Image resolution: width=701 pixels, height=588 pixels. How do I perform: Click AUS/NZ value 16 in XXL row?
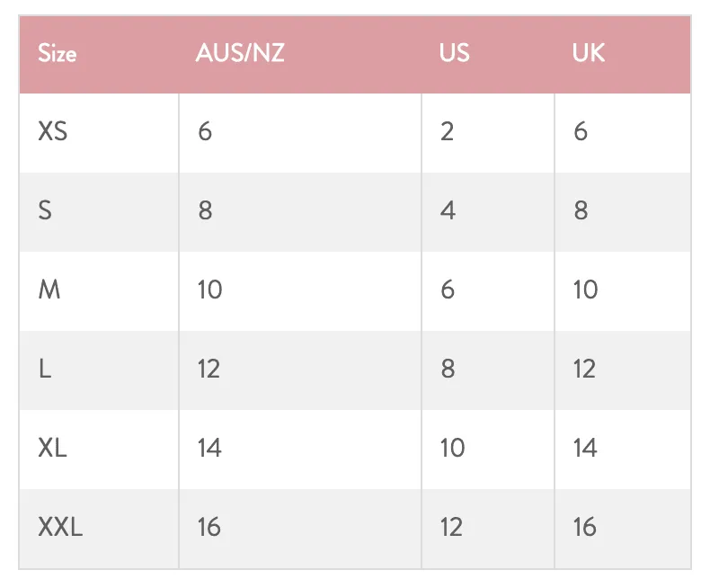(x=209, y=527)
